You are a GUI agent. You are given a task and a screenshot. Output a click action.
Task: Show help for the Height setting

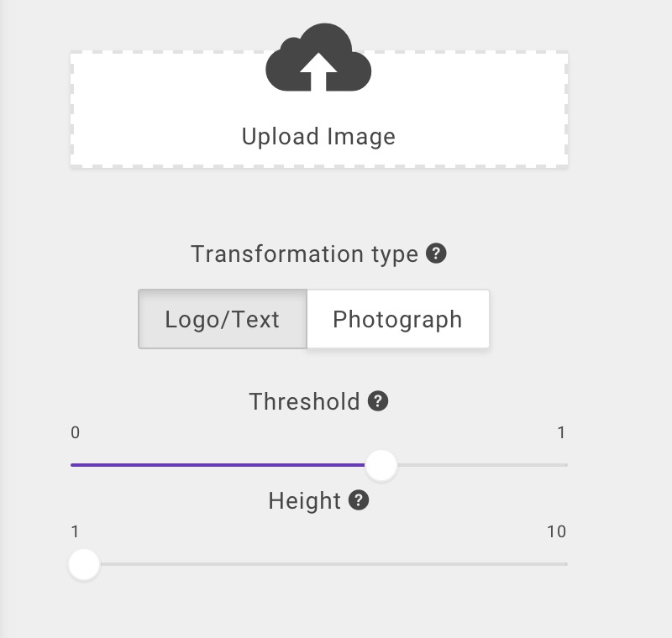359,500
